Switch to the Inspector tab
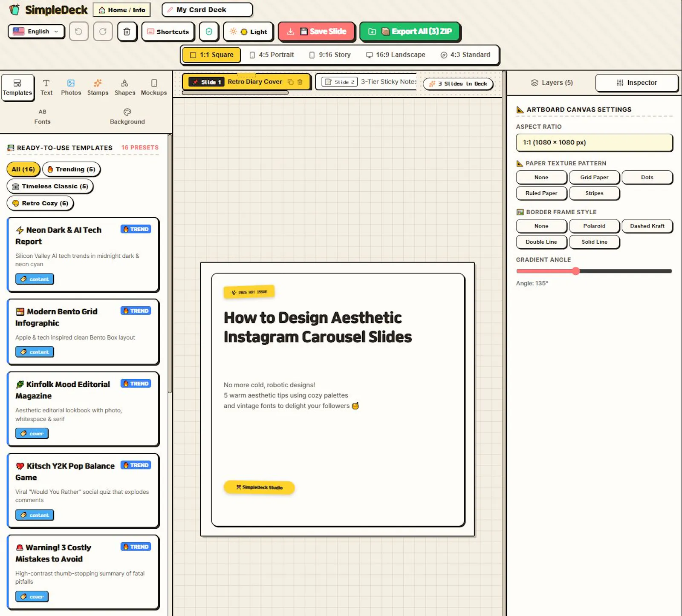Image resolution: width=682 pixels, height=616 pixels. pyautogui.click(x=637, y=83)
